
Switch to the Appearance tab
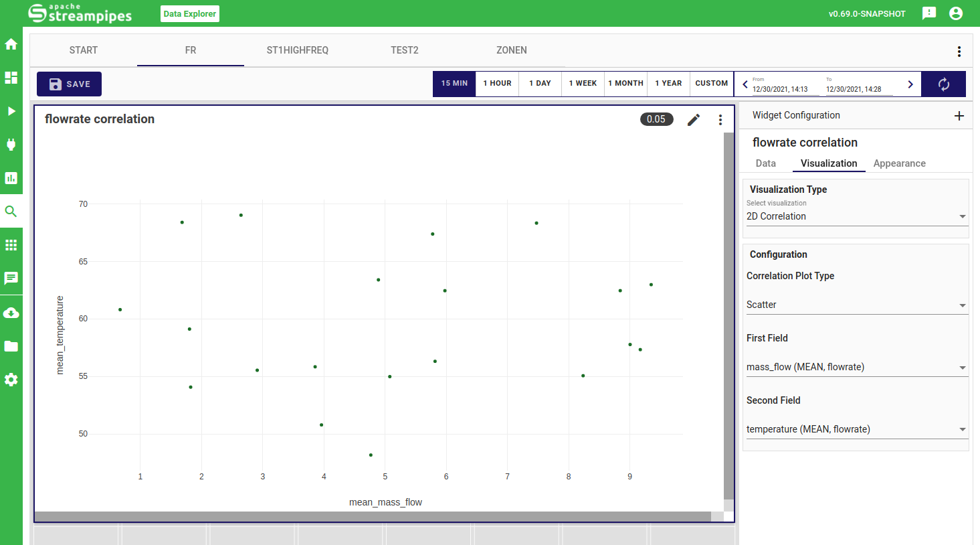pos(899,163)
